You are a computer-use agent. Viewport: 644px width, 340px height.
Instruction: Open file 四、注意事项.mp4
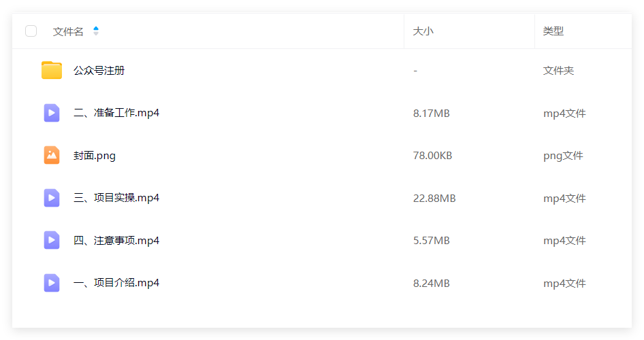click(x=116, y=240)
